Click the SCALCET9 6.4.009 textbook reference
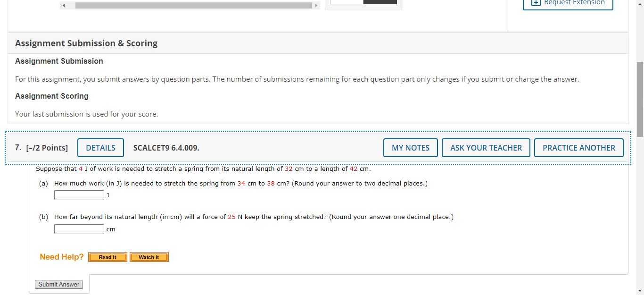Viewport: 644px width, 295px height. click(x=166, y=147)
